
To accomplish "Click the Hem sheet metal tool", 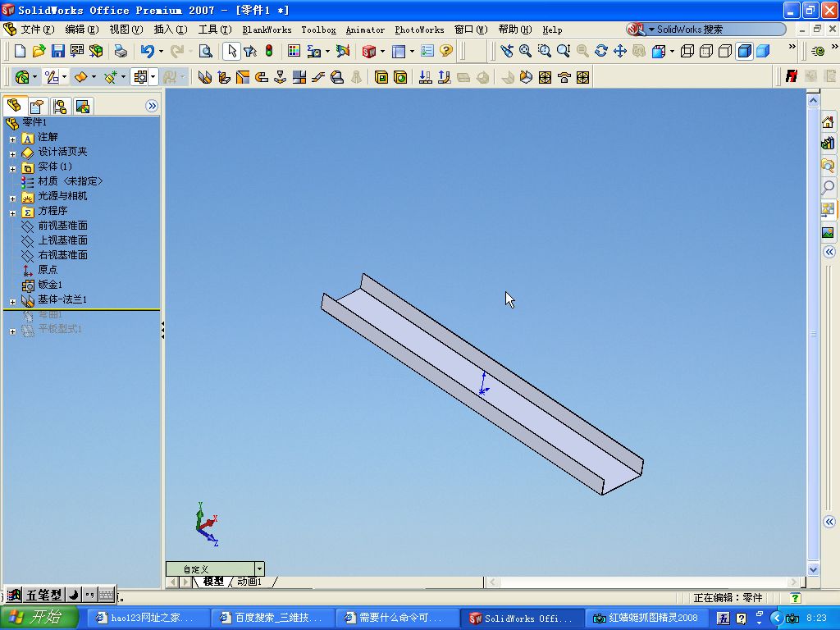I will tap(262, 78).
